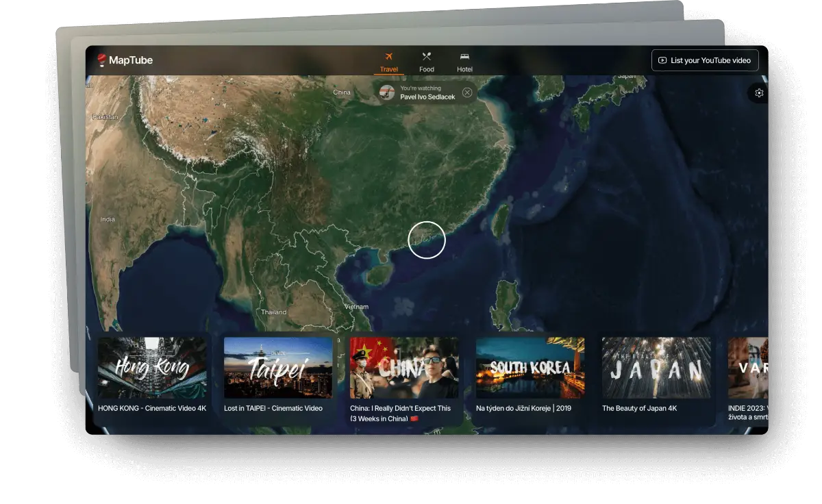
Task: Open the Hong Kong cinematic video thumbnail
Action: tap(152, 368)
